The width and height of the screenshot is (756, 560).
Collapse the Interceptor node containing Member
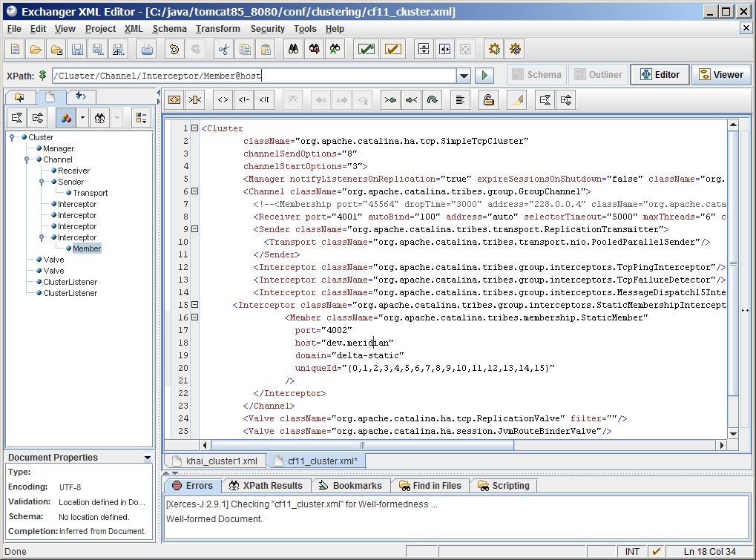pos(42,237)
